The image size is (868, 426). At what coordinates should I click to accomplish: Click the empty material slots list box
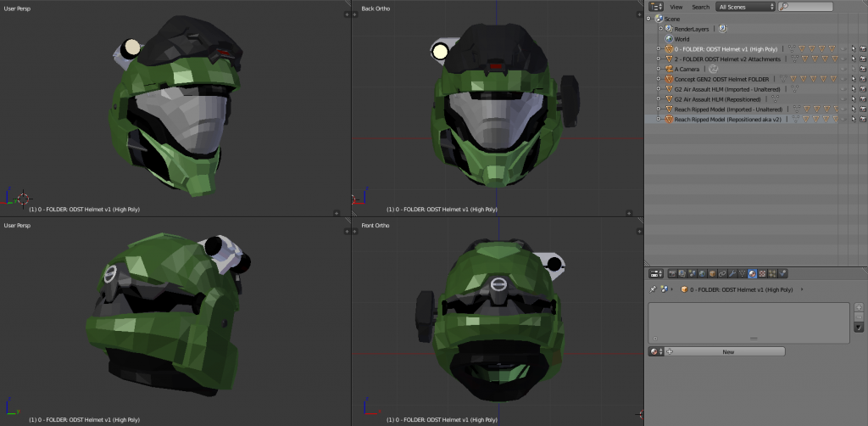point(749,323)
